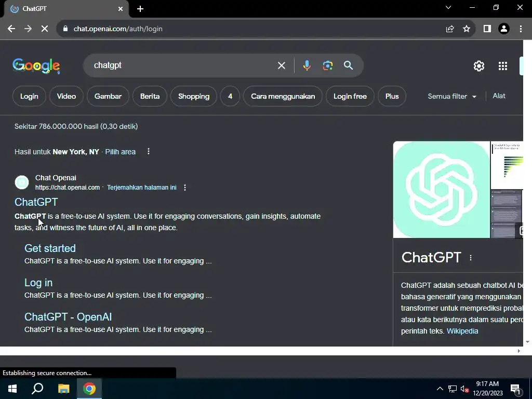Click the magnifier search button
The image size is (532, 399).
click(349, 65)
